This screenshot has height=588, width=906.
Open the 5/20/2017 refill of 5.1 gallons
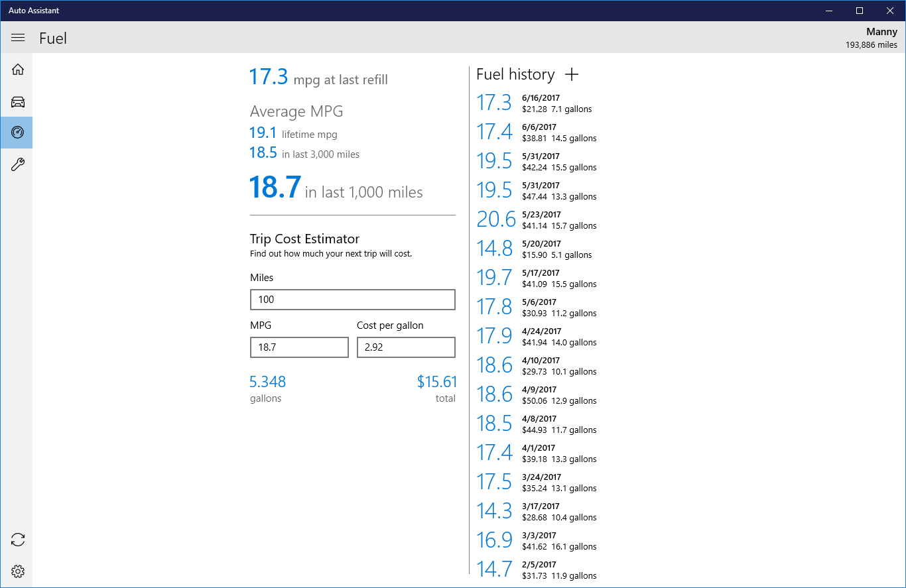click(x=537, y=249)
